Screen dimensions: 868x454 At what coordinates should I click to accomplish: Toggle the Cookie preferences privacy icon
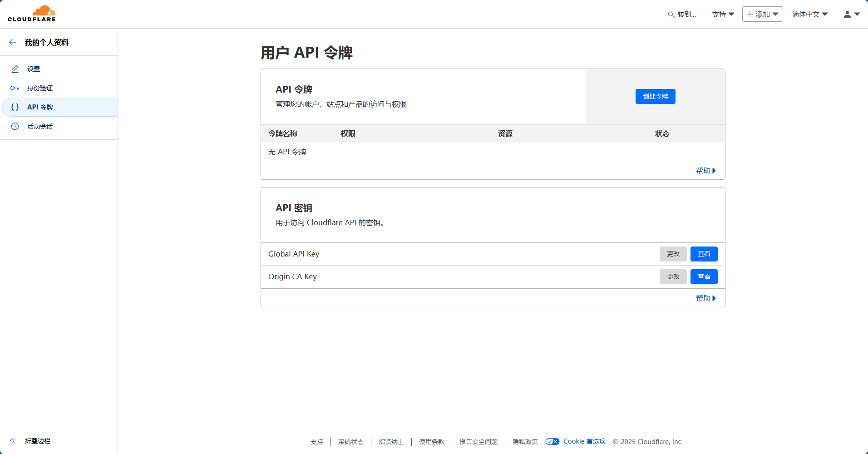coord(552,442)
